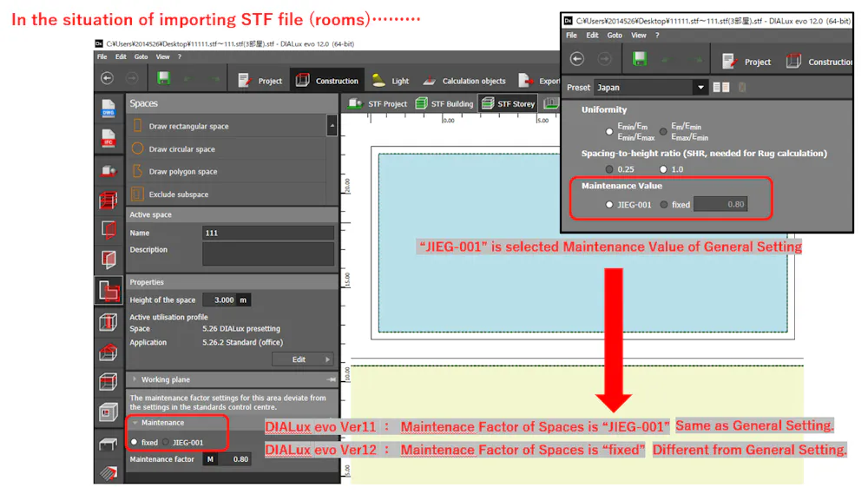Open the materials tool with red hatch icon
Screen dimensions: 868x494
[108, 472]
